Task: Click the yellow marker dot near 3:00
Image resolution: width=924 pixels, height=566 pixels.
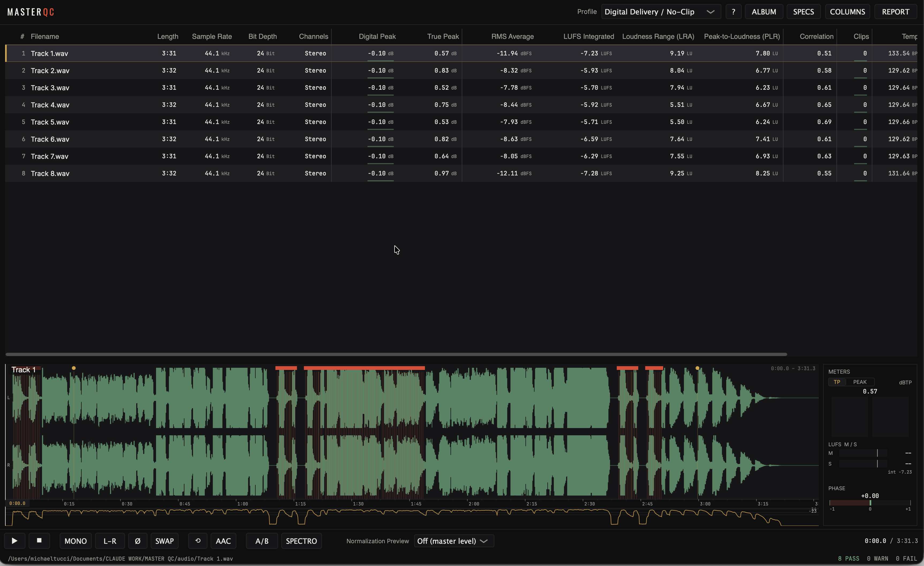Action: (698, 368)
